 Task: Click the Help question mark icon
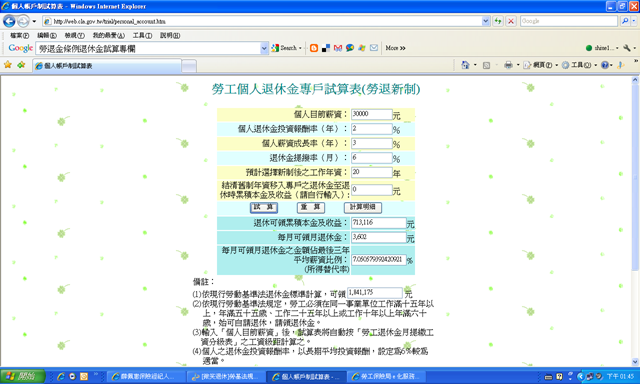(605, 65)
